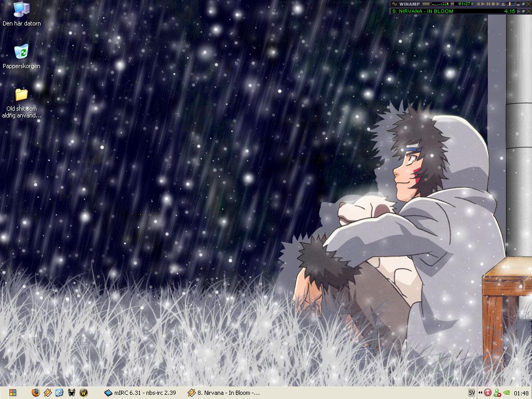Stop playback in Winamp
Image resolution: width=532 pixels, height=399 pixels.
pos(493,4)
